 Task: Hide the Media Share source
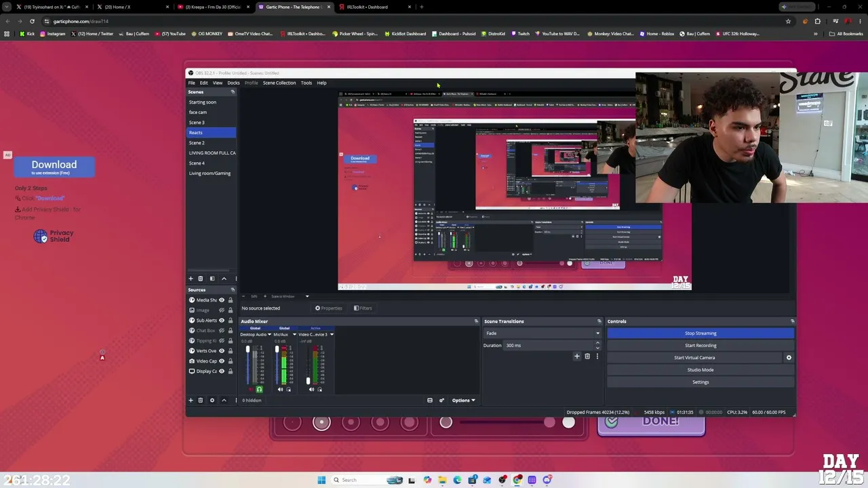click(221, 300)
